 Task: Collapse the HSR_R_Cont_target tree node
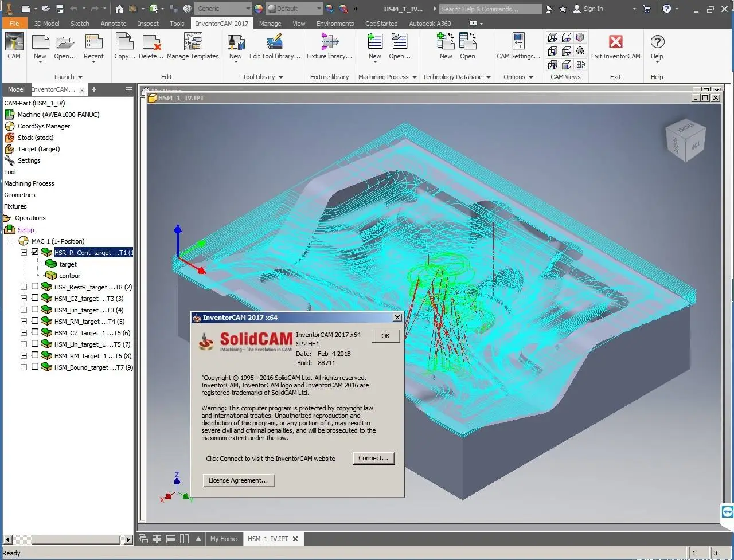24,252
